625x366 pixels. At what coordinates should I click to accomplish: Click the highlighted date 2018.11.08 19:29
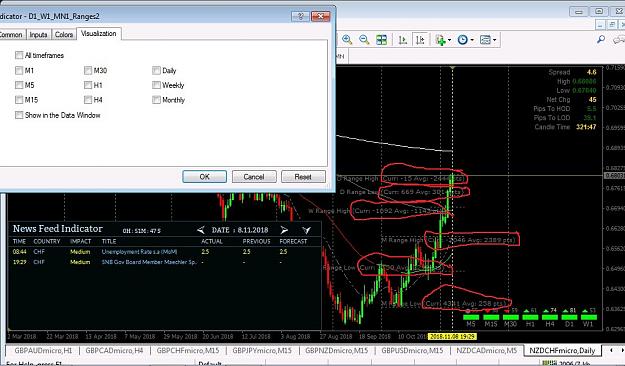pyautogui.click(x=452, y=337)
